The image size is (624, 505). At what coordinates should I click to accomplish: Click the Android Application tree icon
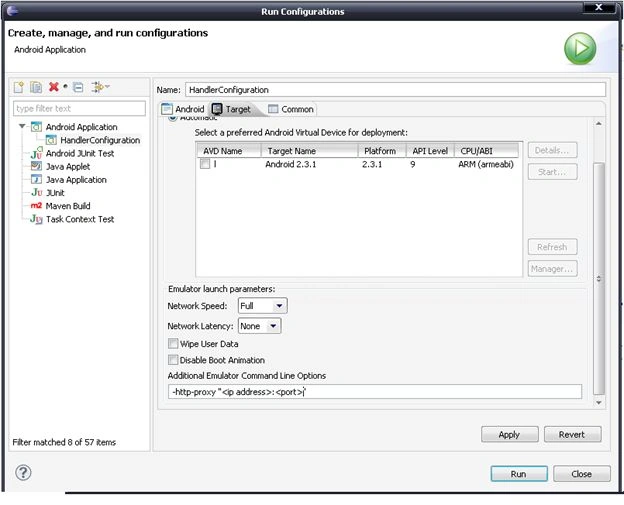pos(36,127)
